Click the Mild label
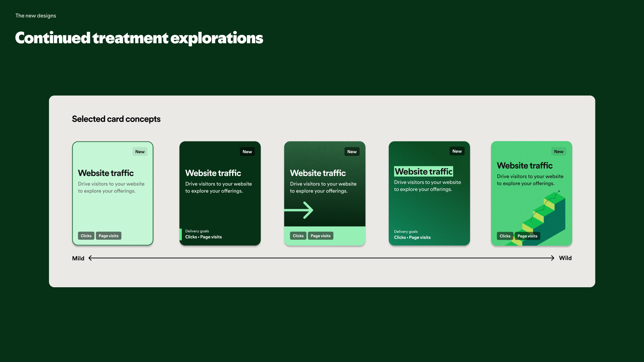The height and width of the screenshot is (362, 644). click(x=78, y=258)
